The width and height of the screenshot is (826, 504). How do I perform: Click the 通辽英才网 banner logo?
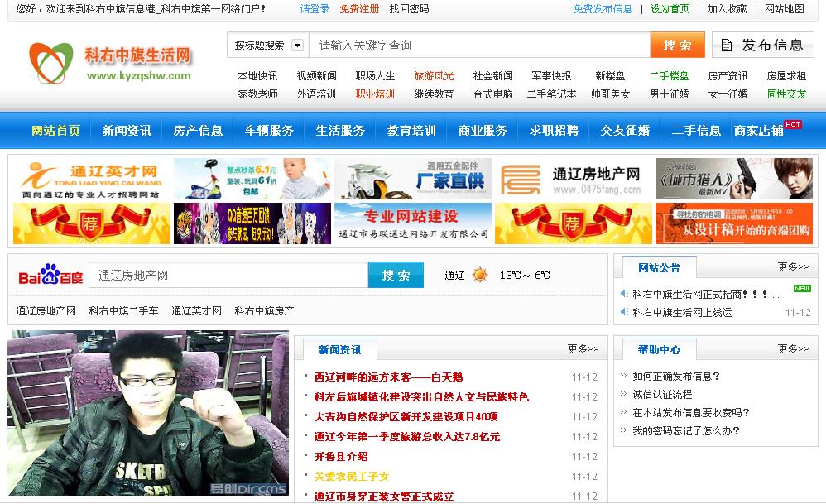pyautogui.click(x=90, y=180)
